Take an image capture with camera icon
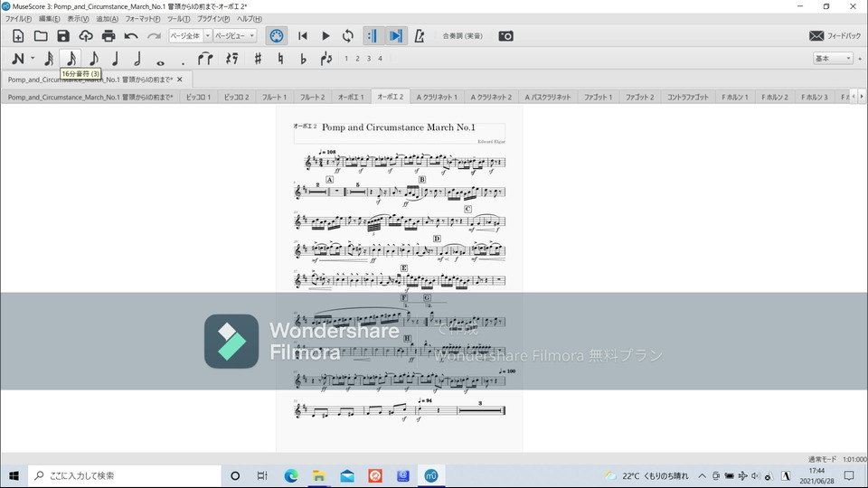Viewport: 868px width, 488px height. (x=505, y=36)
